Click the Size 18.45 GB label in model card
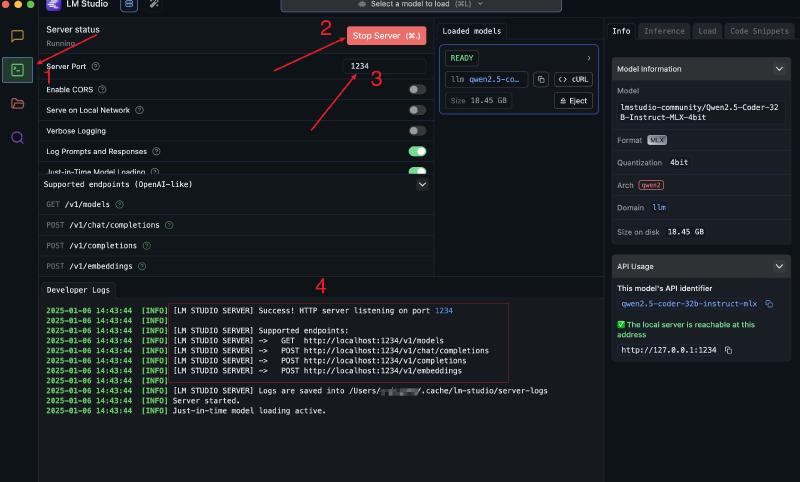Viewport: 800px width, 482px height. (478, 101)
